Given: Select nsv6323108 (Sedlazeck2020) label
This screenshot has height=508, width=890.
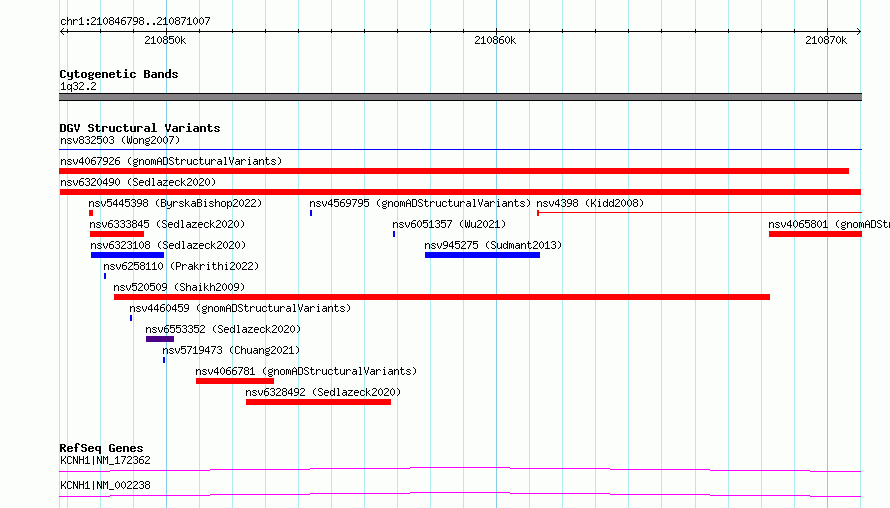Looking at the screenshot, I should 168,245.
